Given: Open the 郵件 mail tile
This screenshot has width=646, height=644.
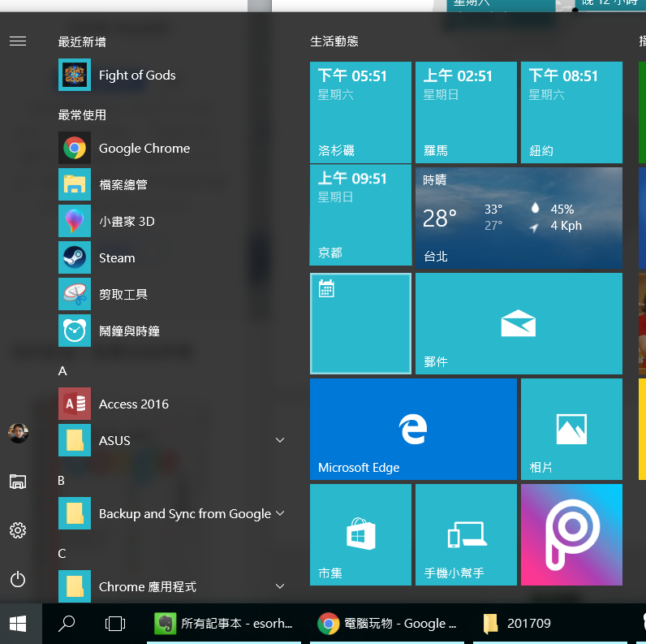Looking at the screenshot, I should click(519, 324).
